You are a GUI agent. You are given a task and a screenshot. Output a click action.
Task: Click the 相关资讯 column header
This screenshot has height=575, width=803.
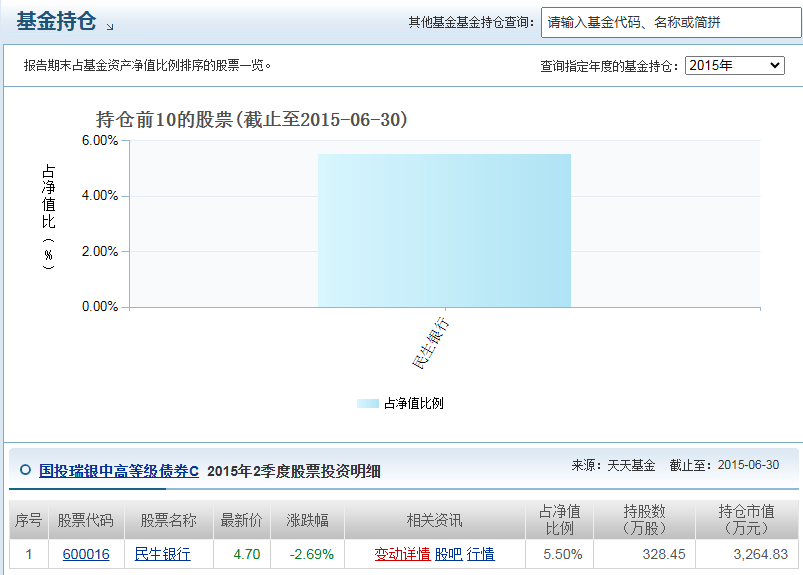click(435, 520)
